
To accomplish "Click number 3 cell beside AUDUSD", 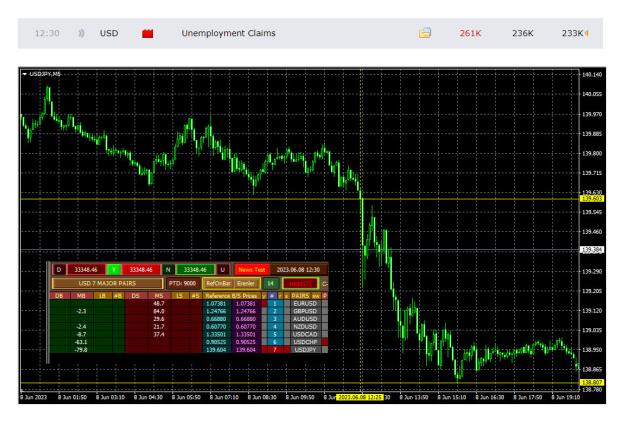I will click(275, 319).
